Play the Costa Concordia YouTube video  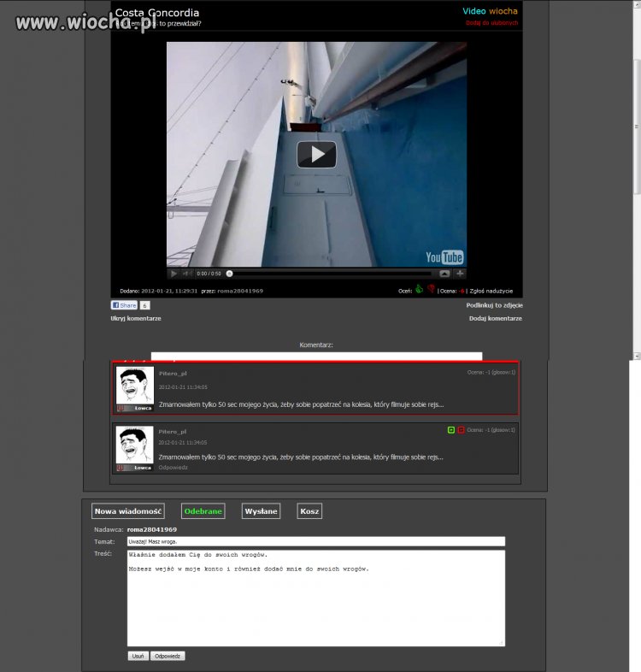(x=316, y=154)
